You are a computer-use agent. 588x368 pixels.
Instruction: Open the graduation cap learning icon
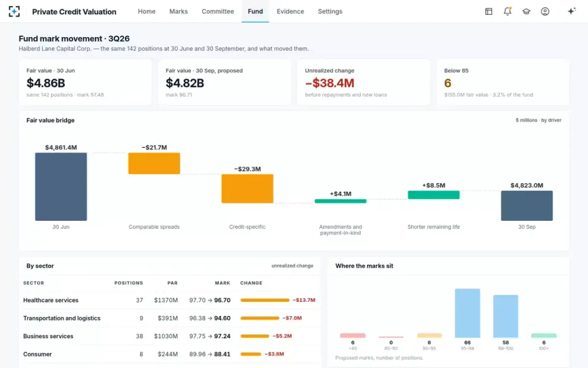pos(526,11)
